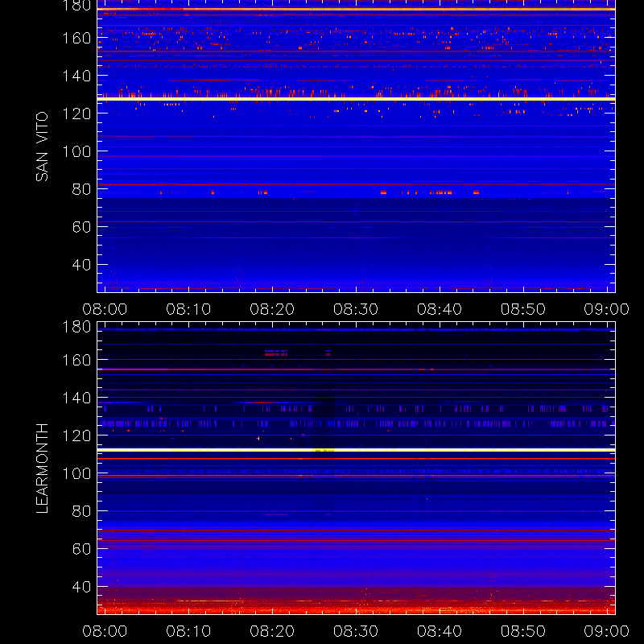Select the 80 tick label on San Vito plot
644x644 pixels.
pos(82,189)
